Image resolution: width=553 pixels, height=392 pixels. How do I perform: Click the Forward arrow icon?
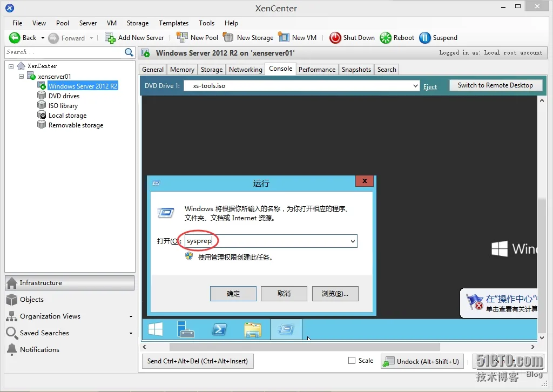(x=53, y=38)
